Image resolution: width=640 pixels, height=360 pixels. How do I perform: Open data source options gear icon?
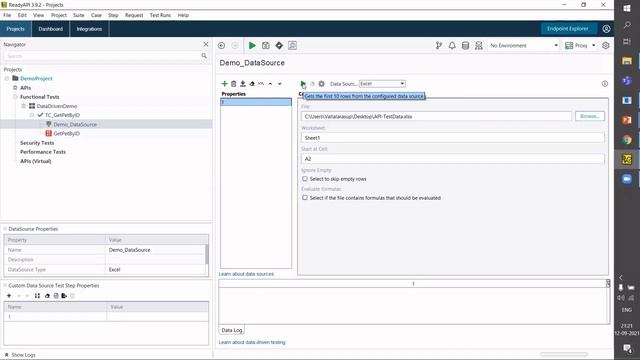[322, 84]
